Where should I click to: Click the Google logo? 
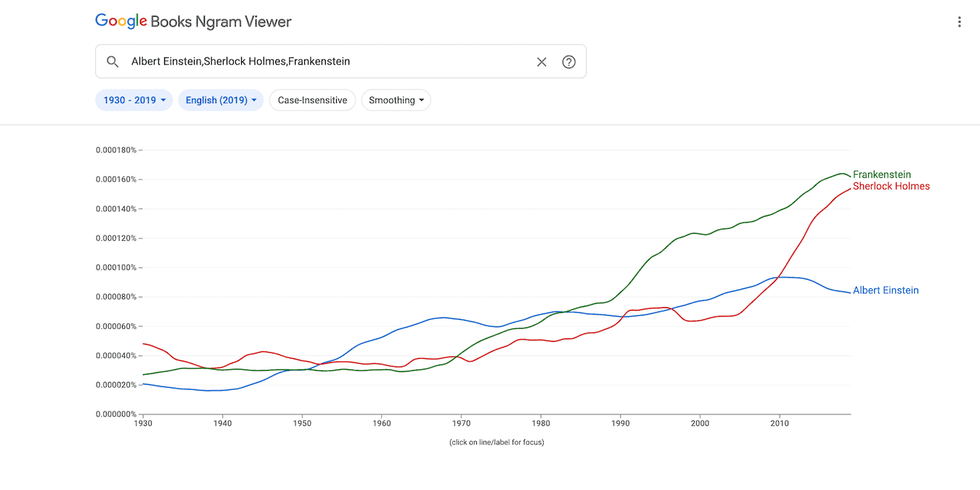[x=121, y=20]
